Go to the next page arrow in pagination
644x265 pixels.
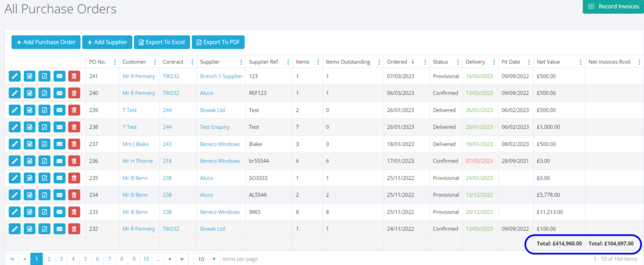click(169, 259)
